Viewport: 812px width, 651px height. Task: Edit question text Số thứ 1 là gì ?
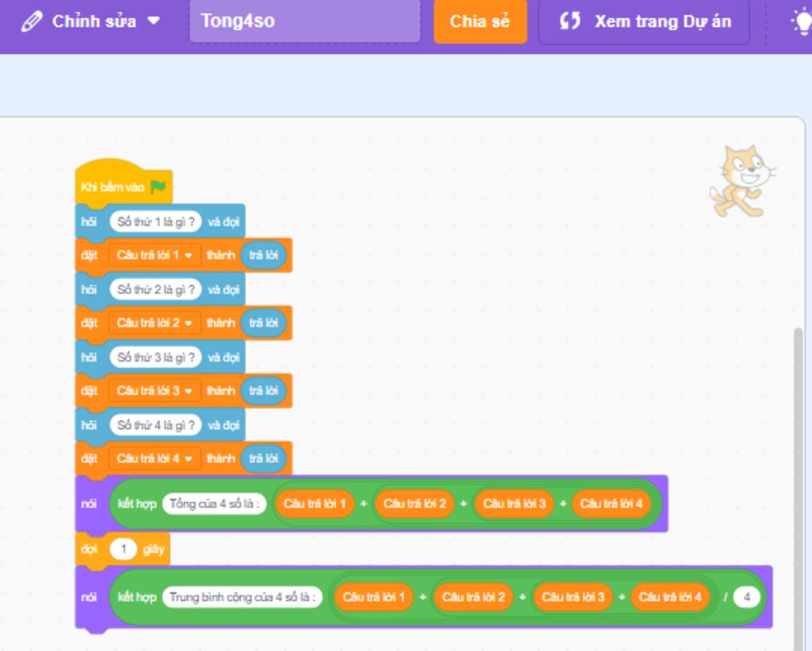click(x=155, y=222)
